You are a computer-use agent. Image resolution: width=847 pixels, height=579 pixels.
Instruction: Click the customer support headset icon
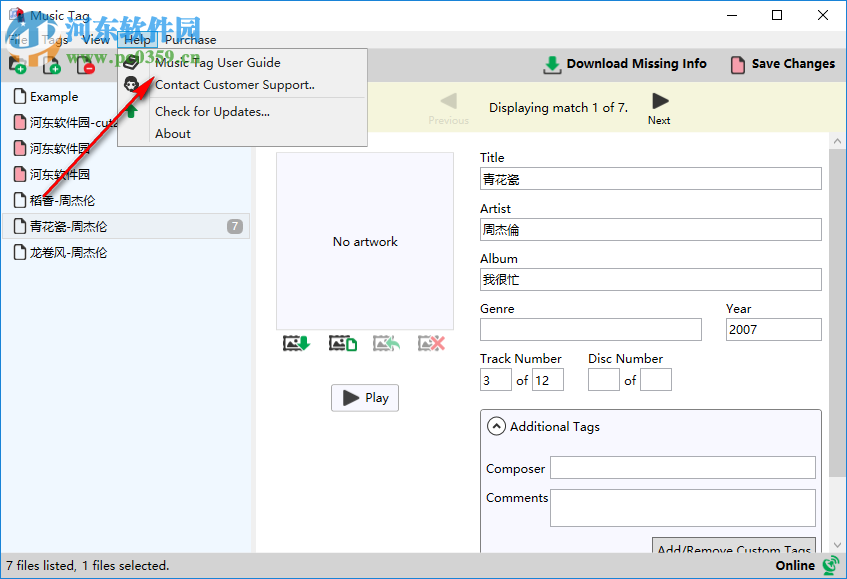click(131, 84)
